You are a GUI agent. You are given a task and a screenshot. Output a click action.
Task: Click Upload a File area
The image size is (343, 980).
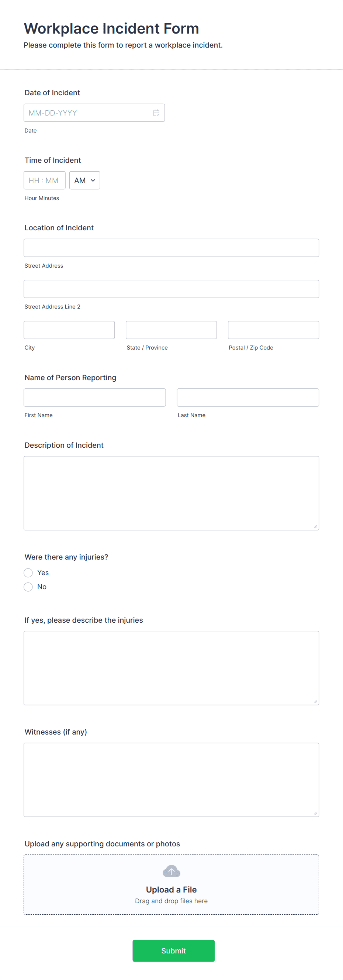[x=171, y=884]
